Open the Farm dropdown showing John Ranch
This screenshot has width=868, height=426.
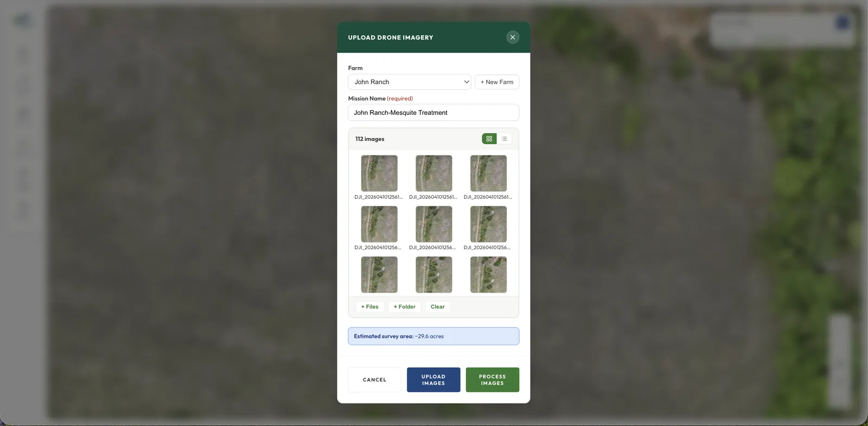[410, 82]
